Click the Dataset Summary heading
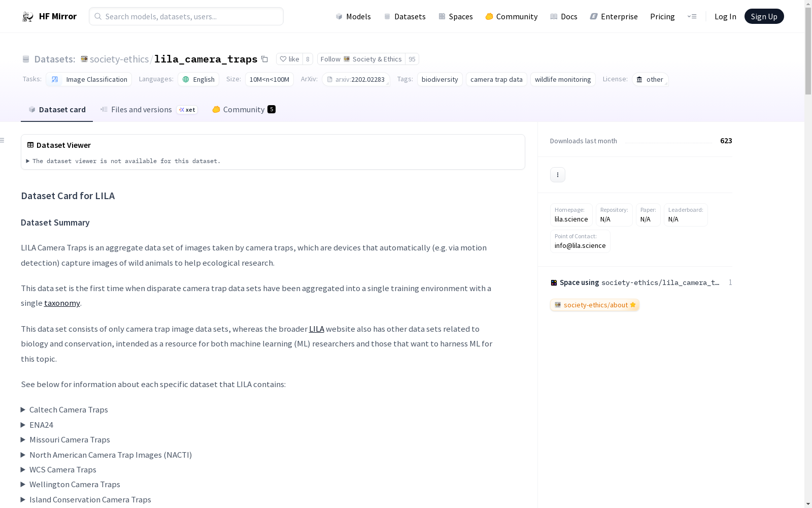This screenshot has width=812, height=508. tap(55, 223)
